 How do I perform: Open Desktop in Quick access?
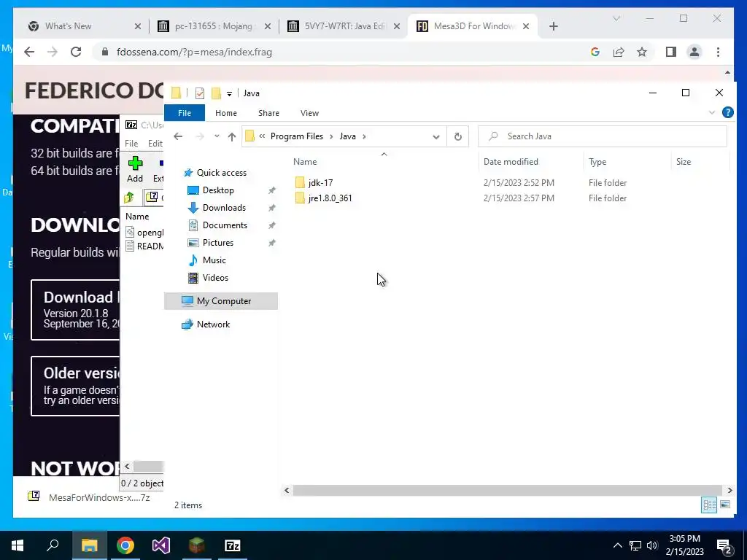click(217, 190)
